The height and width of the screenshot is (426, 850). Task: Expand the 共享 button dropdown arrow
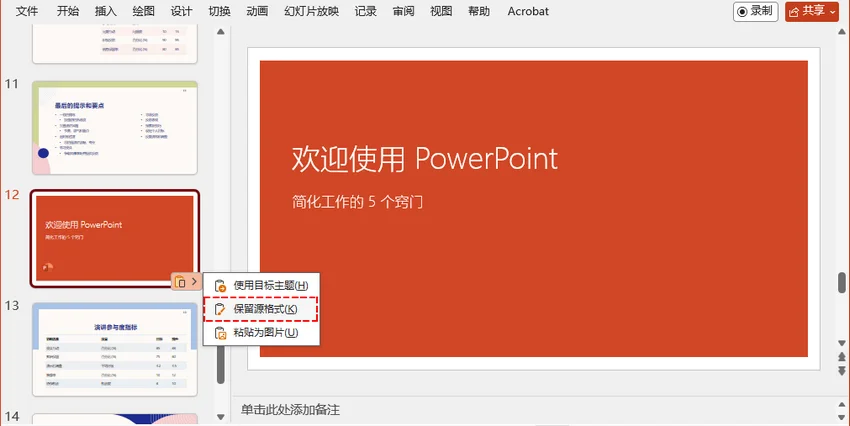[x=833, y=11]
